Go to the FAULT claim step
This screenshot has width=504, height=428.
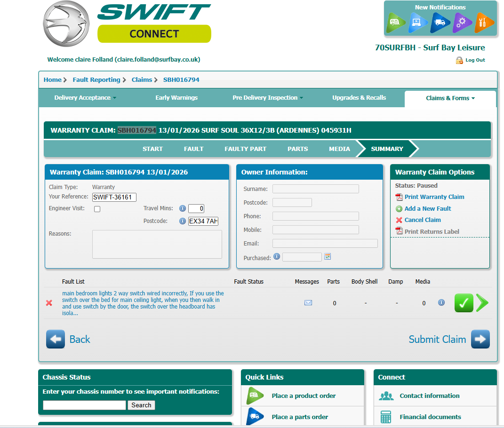(x=193, y=149)
